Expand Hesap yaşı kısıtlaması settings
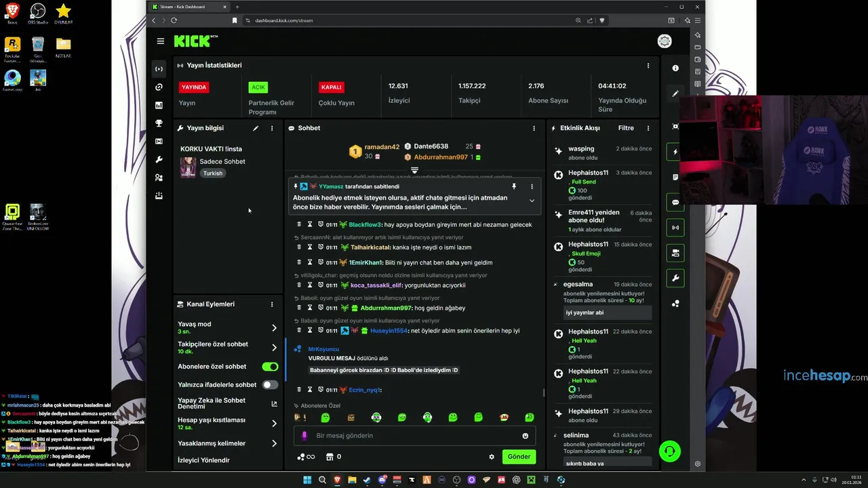Viewport: 868px width, 488px height. pyautogui.click(x=274, y=424)
